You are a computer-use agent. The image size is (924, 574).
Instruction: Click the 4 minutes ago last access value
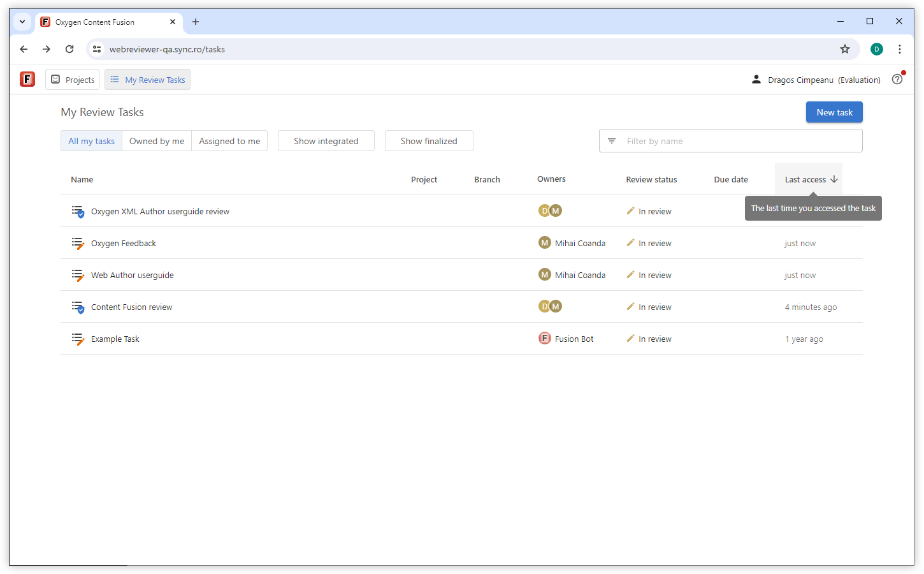pos(811,307)
